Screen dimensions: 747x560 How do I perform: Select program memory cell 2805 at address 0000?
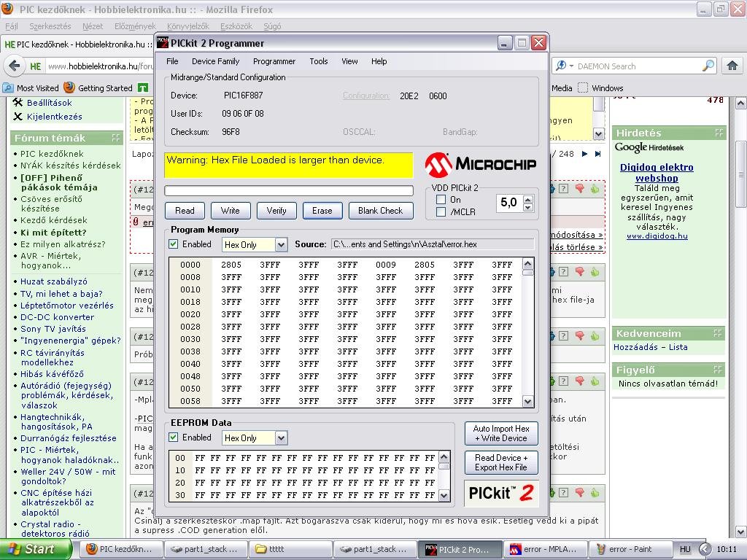tap(231, 265)
